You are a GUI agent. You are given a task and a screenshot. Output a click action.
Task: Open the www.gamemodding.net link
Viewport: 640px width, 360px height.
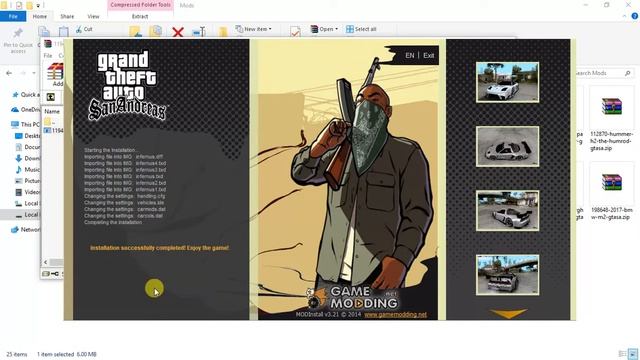click(395, 315)
